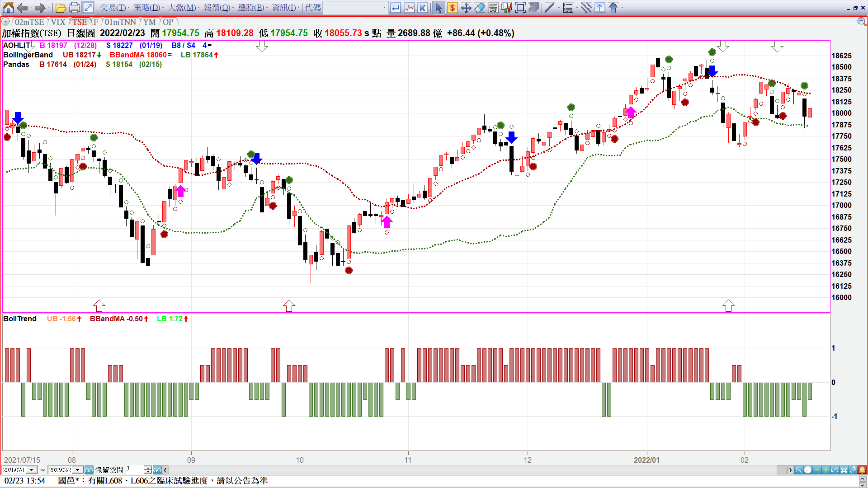Open the 策略(D) menu
868x488 pixels.
coord(146,8)
